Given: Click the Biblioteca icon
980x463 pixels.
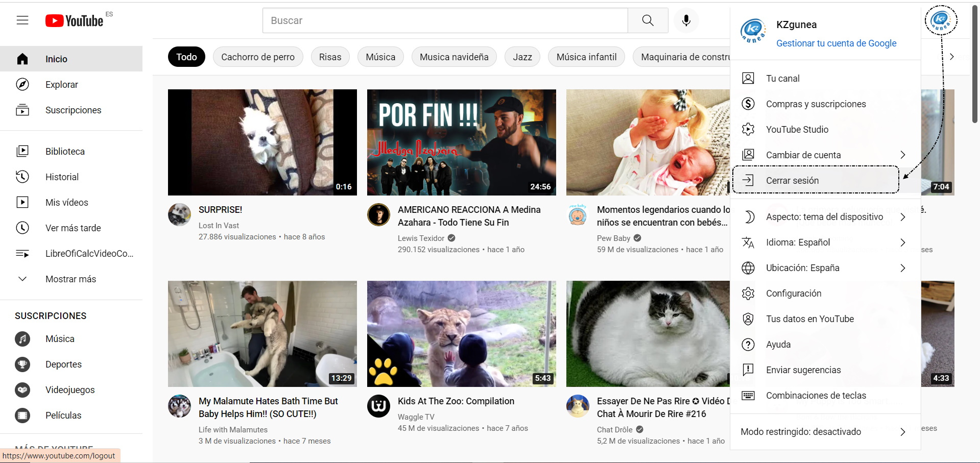Looking at the screenshot, I should tap(22, 151).
